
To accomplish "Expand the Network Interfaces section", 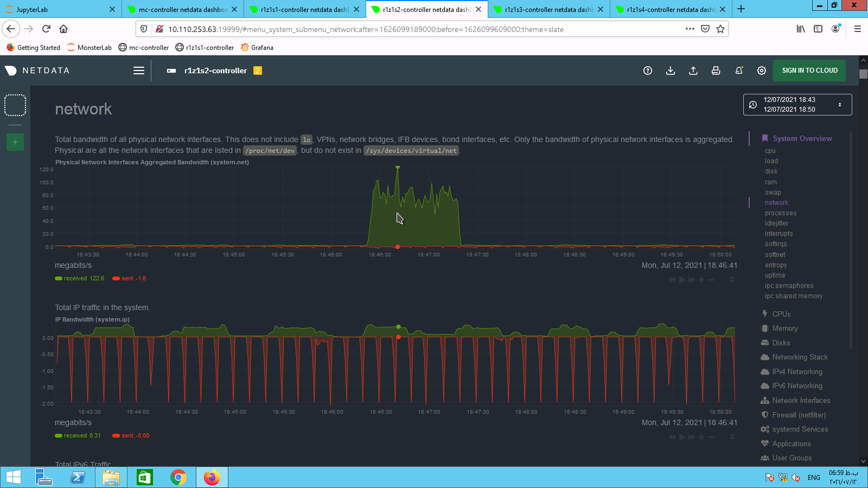I will [x=801, y=401].
